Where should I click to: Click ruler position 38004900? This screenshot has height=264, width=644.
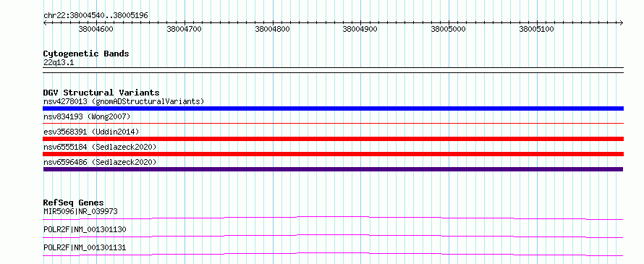click(360, 29)
